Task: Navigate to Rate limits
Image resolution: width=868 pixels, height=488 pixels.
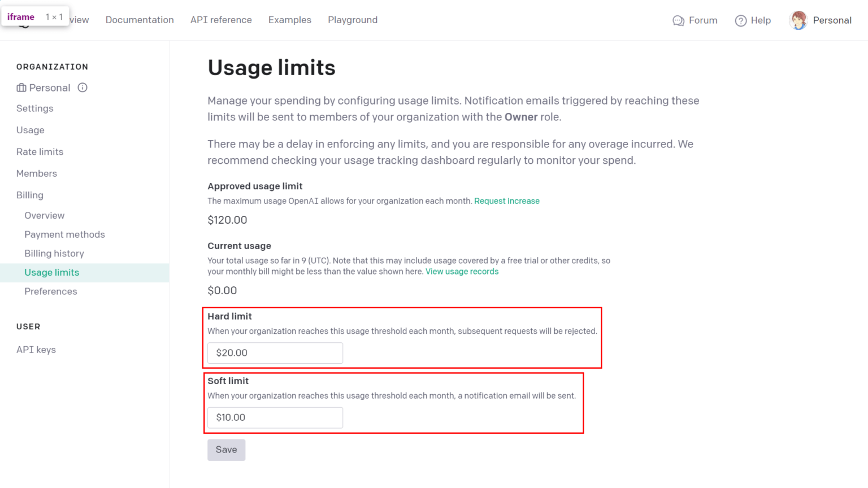Action: tap(40, 151)
